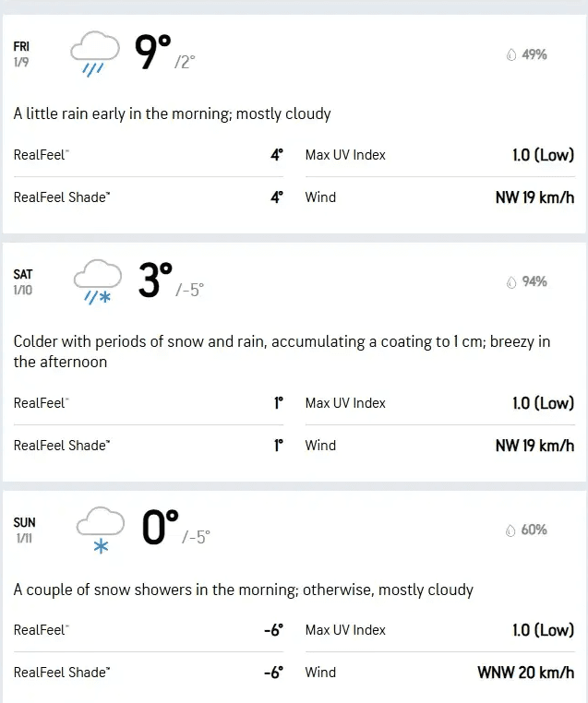Click Sunday's WNW 20 km/h wind value

(x=525, y=673)
